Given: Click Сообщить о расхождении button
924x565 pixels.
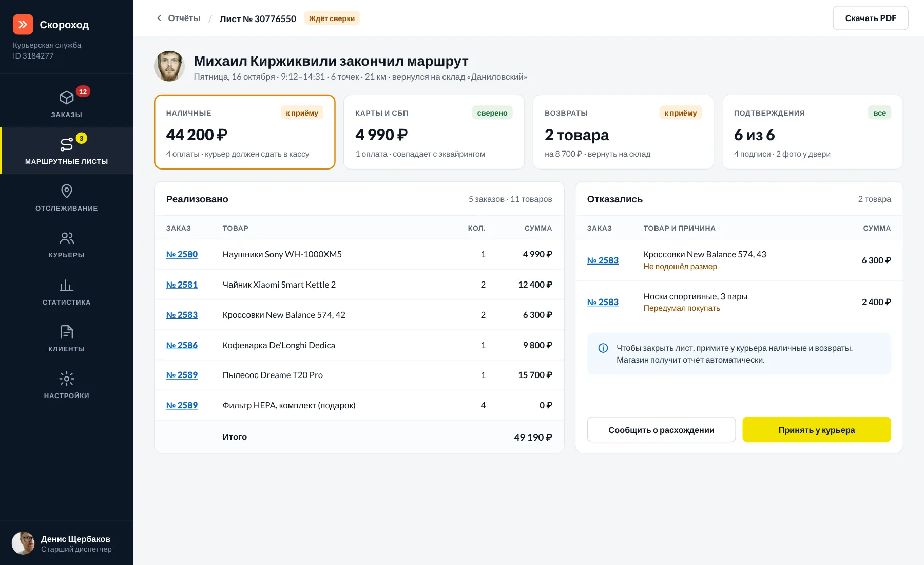Looking at the screenshot, I should click(661, 430).
